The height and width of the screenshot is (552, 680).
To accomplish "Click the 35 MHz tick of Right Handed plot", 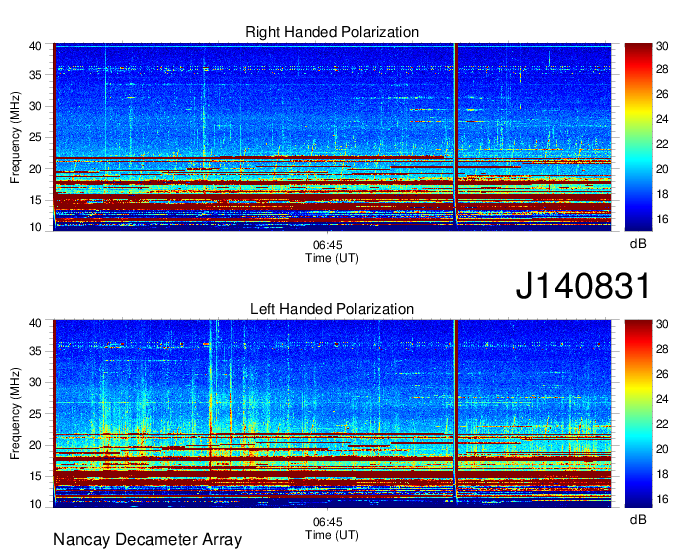I will coord(35,75).
